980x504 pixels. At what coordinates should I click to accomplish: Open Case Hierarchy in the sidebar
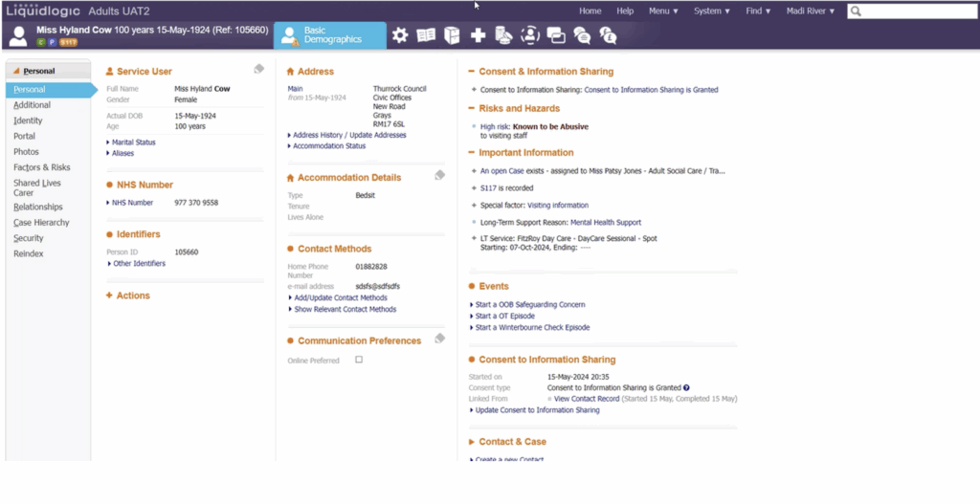pyautogui.click(x=41, y=222)
